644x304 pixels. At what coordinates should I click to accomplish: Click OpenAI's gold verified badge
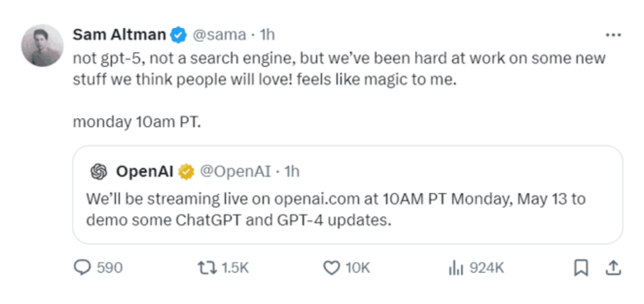click(x=186, y=172)
